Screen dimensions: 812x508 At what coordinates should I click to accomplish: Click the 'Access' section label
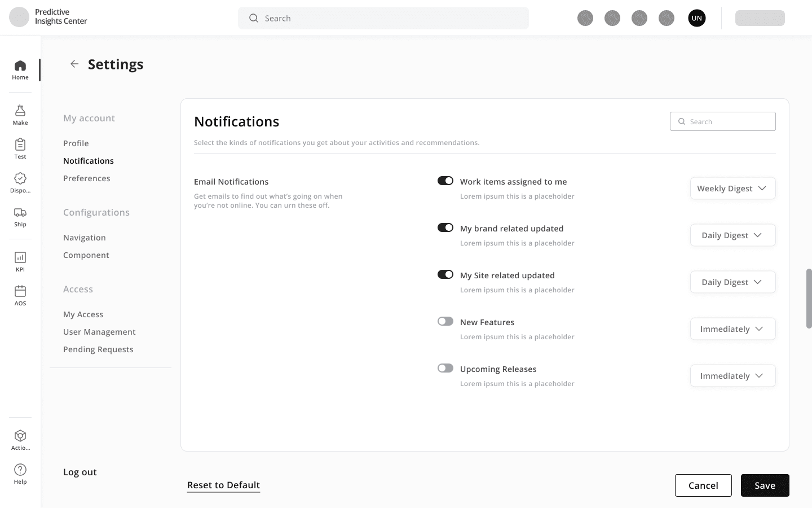78,289
